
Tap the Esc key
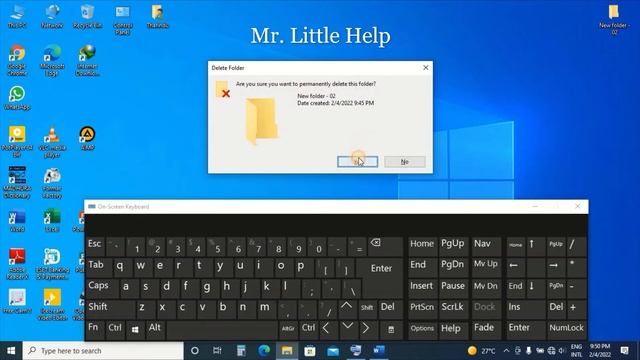95,247
